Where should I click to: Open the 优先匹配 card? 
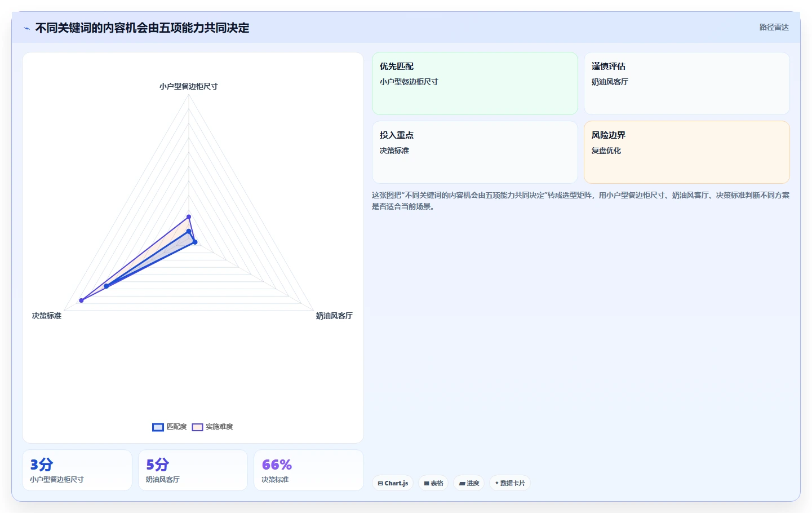coord(475,83)
